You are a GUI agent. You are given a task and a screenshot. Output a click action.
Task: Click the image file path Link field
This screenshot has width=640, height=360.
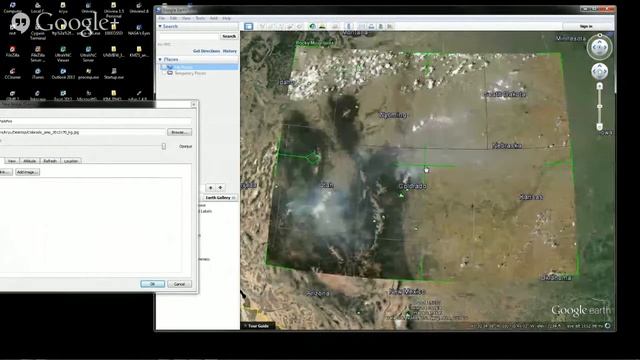83,132
